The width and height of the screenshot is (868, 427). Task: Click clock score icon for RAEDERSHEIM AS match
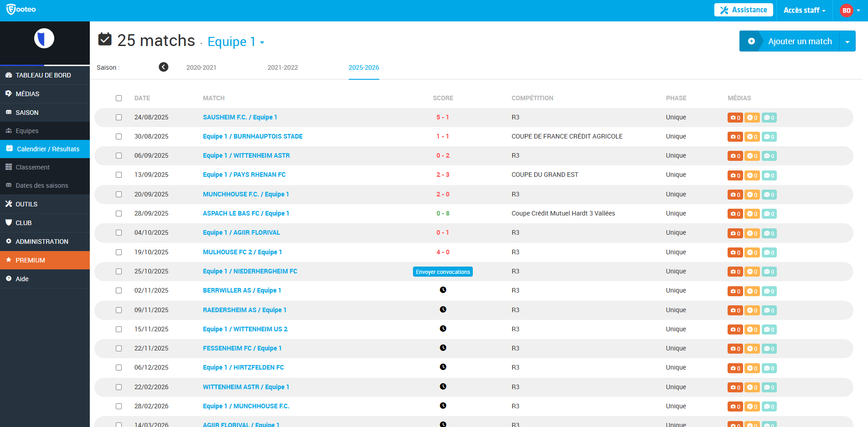[443, 309]
